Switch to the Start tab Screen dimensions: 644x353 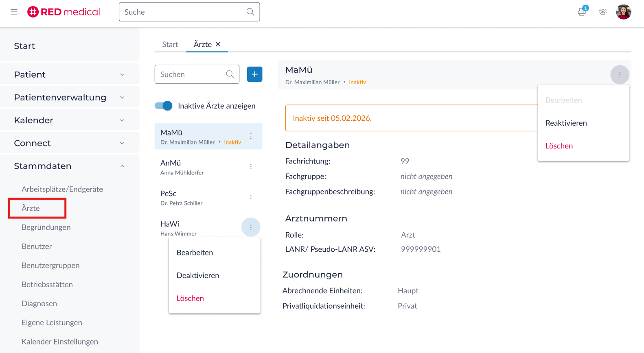click(x=170, y=44)
